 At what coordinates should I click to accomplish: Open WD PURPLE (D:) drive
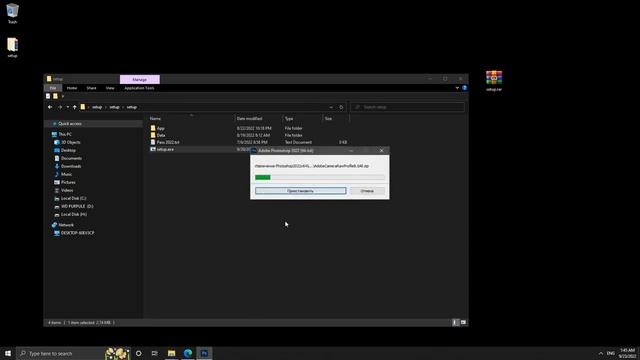(x=77, y=207)
